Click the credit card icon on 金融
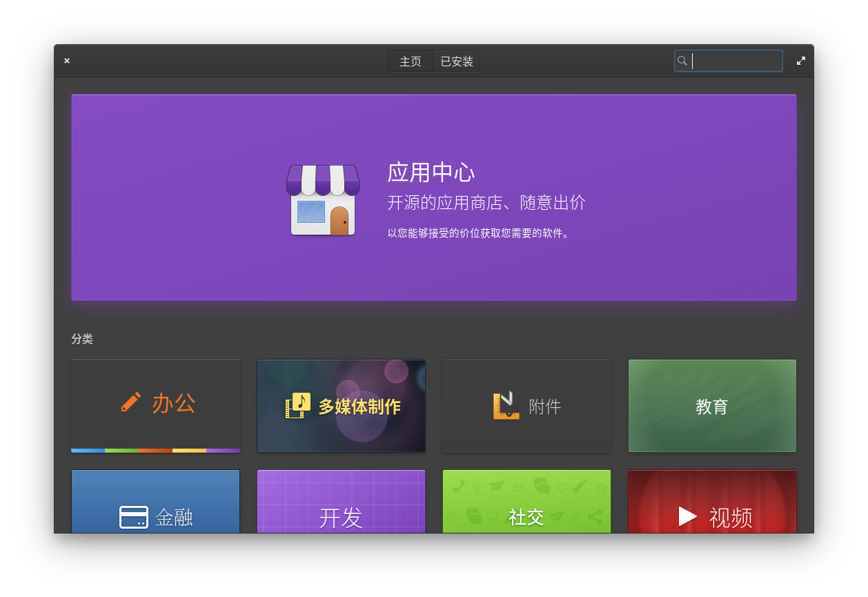 [133, 517]
